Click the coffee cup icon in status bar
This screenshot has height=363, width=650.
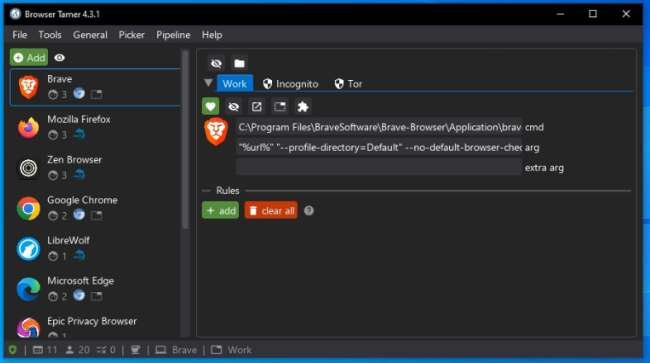[x=135, y=350]
